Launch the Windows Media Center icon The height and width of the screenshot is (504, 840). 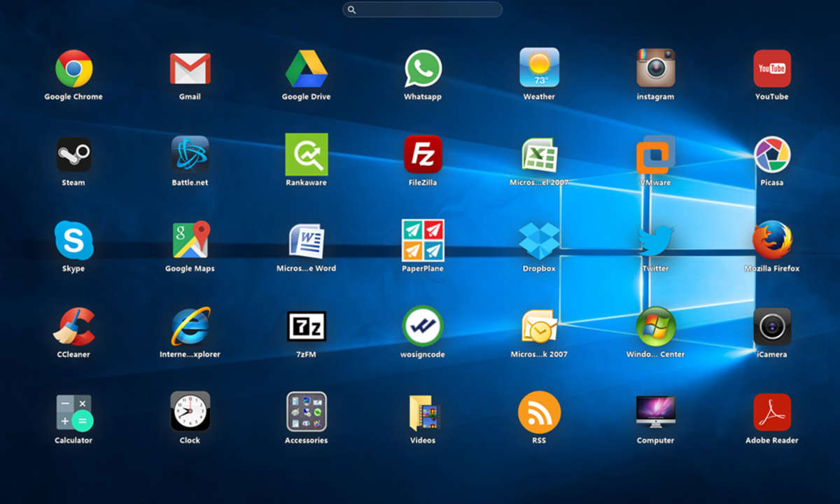[x=656, y=326]
